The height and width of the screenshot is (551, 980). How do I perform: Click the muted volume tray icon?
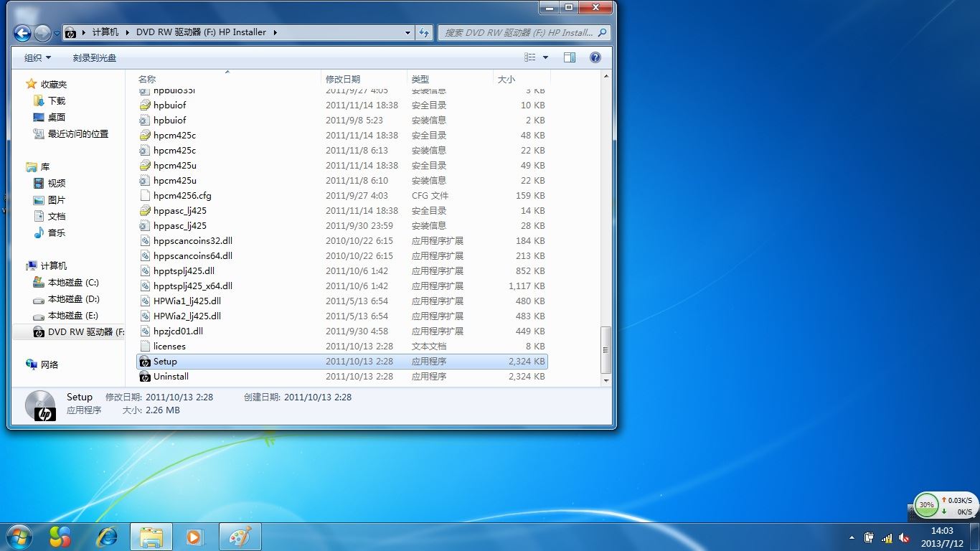click(904, 537)
